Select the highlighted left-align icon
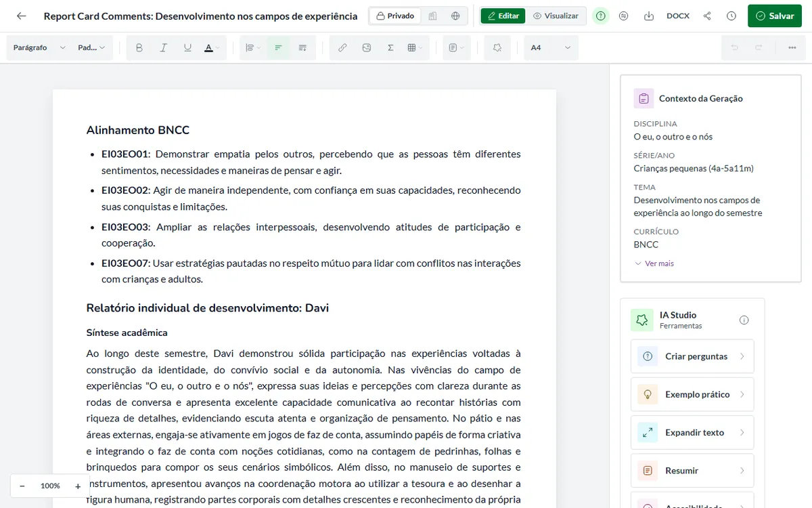 278,48
